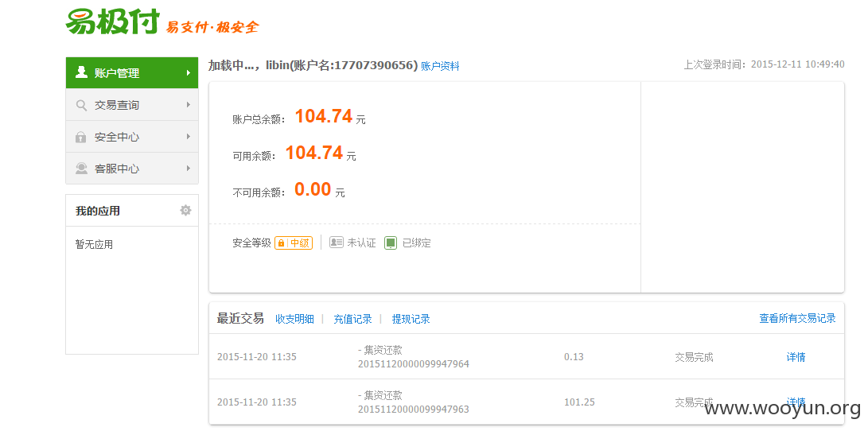
Task: Click the 未认证 ID card icon
Action: point(337,243)
